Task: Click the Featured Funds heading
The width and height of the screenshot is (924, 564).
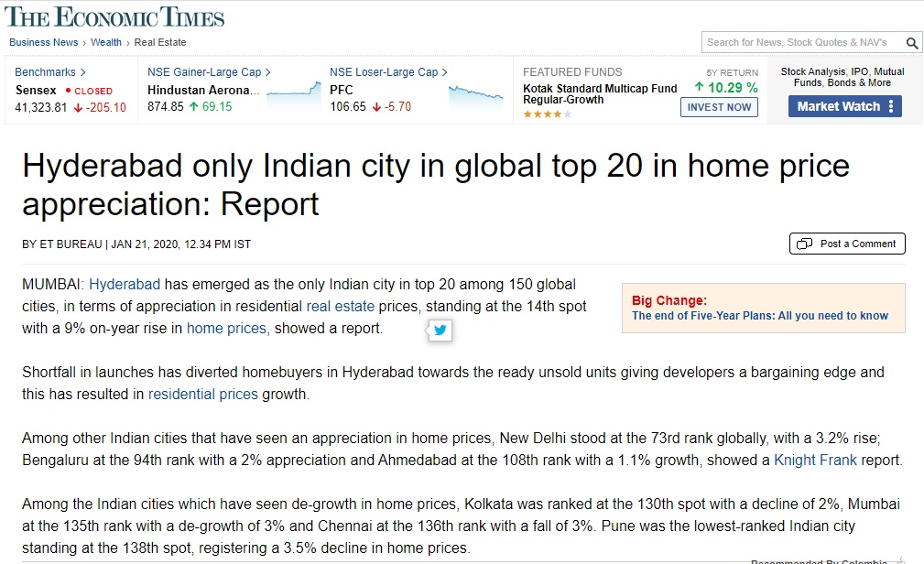Action: click(x=572, y=72)
